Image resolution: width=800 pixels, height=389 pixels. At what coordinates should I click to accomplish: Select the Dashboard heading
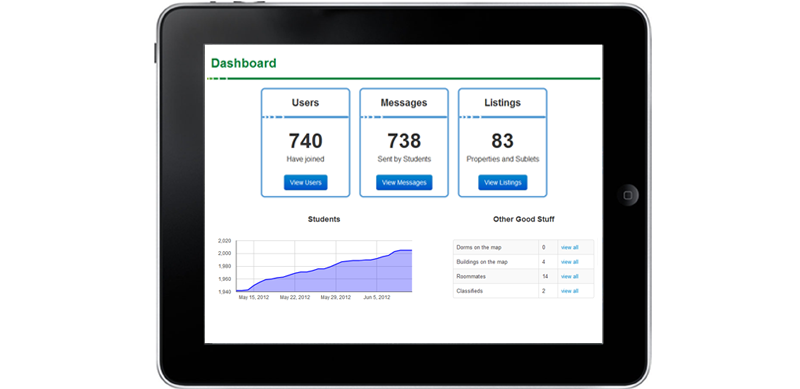243,63
